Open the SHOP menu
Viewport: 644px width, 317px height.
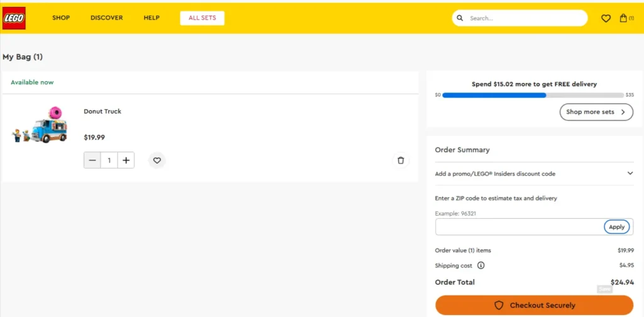coord(61,18)
